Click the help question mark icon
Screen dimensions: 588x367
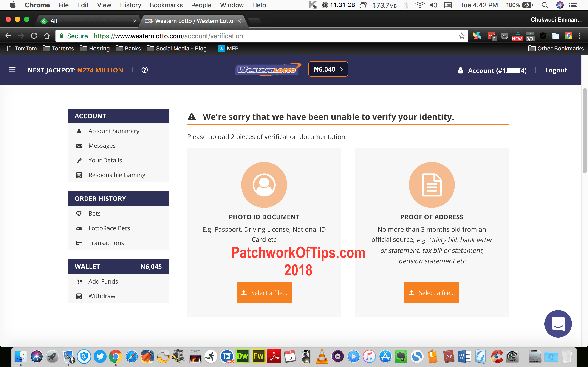[x=144, y=69]
